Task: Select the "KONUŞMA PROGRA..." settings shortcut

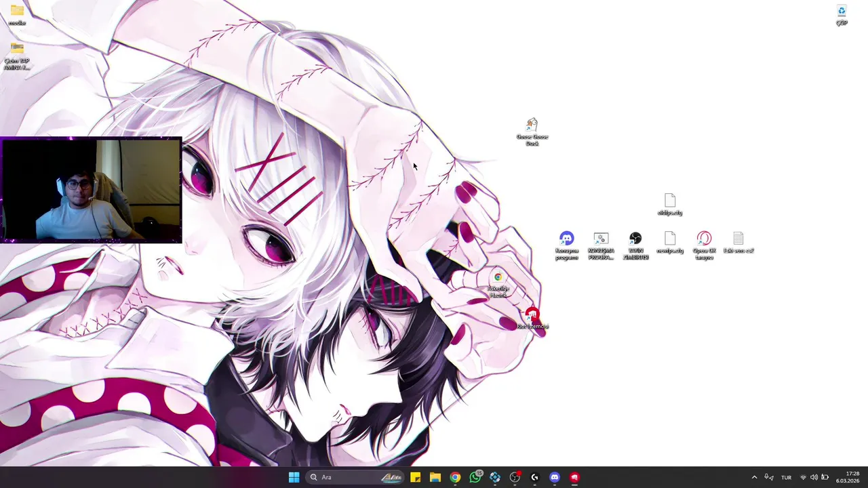Action: click(x=601, y=245)
